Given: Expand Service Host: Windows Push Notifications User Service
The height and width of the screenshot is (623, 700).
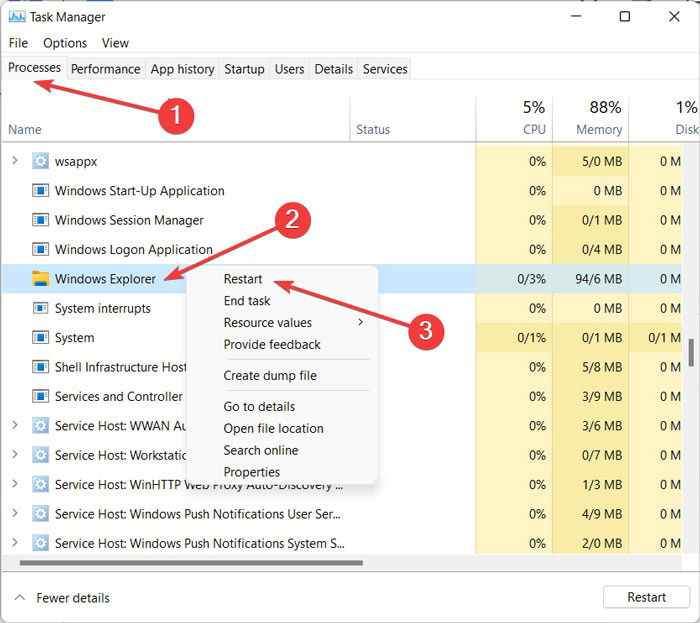Looking at the screenshot, I should tap(15, 513).
